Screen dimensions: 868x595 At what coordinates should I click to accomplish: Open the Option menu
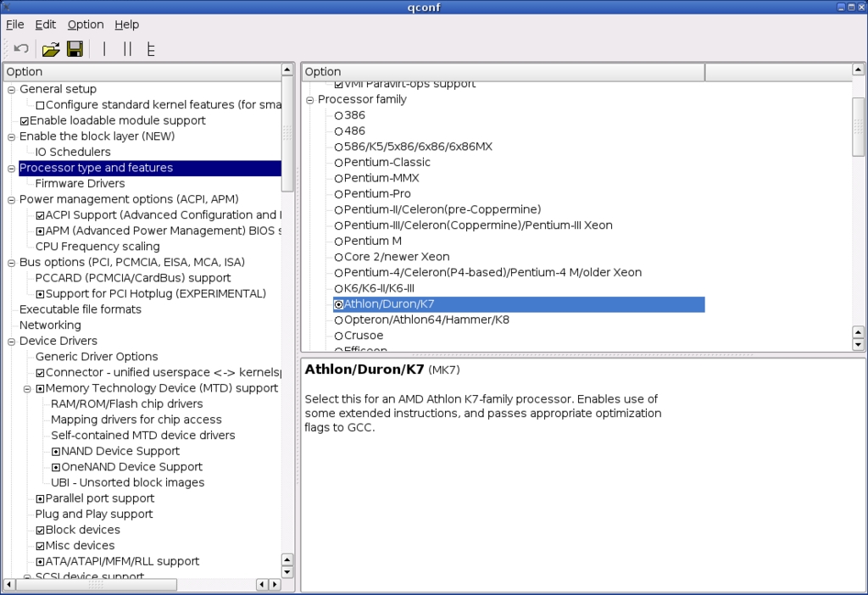pos(86,25)
